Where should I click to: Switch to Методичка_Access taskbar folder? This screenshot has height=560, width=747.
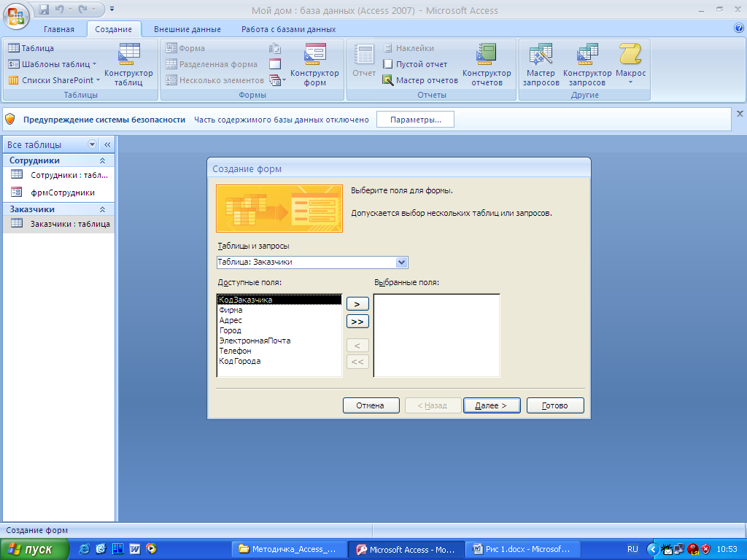click(289, 549)
